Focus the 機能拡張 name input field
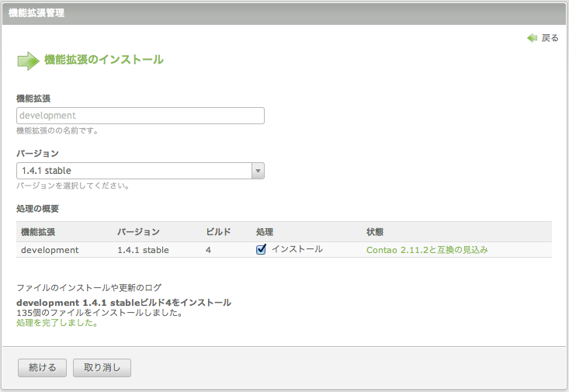Viewport: 569px width, 392px height. (x=140, y=116)
